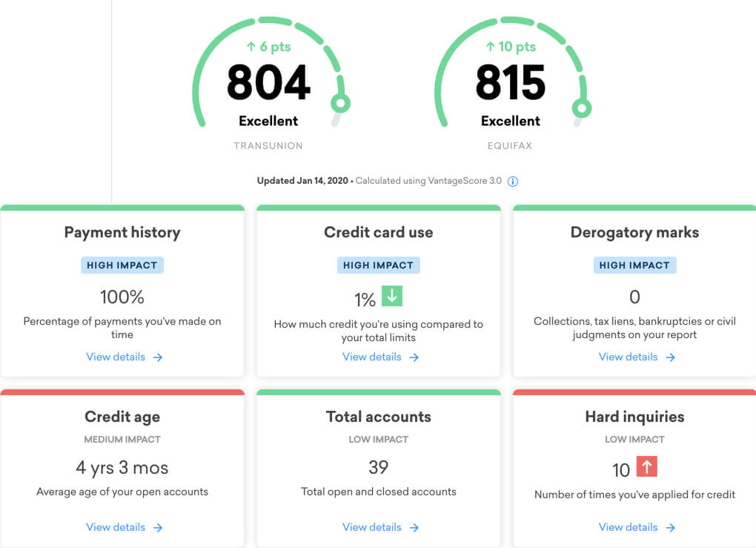This screenshot has height=548, width=756.
Task: Click the 10 pts increase label
Action: click(511, 47)
